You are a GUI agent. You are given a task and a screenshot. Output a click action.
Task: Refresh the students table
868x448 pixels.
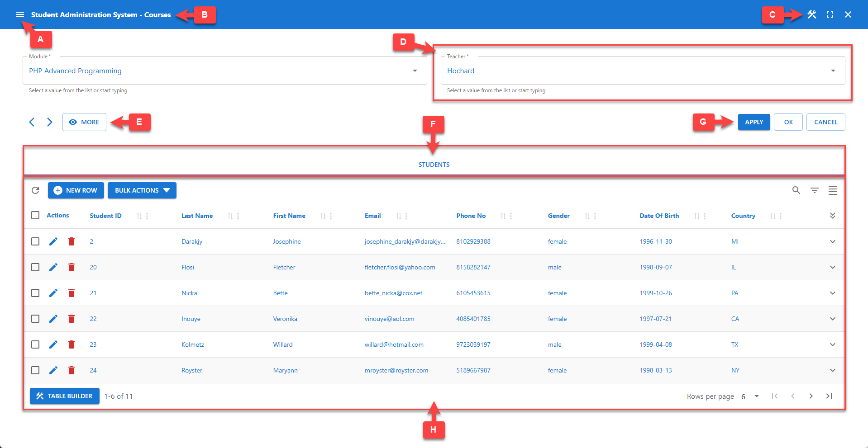click(35, 190)
